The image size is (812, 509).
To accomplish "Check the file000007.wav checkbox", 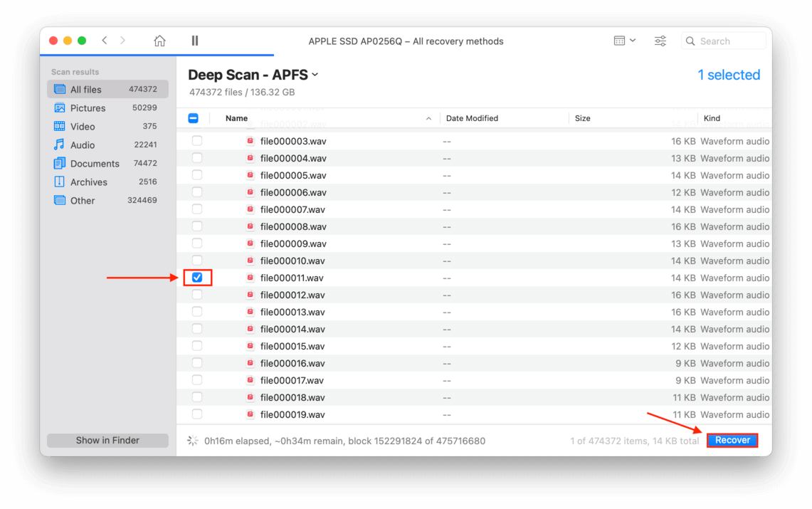I will (x=197, y=209).
